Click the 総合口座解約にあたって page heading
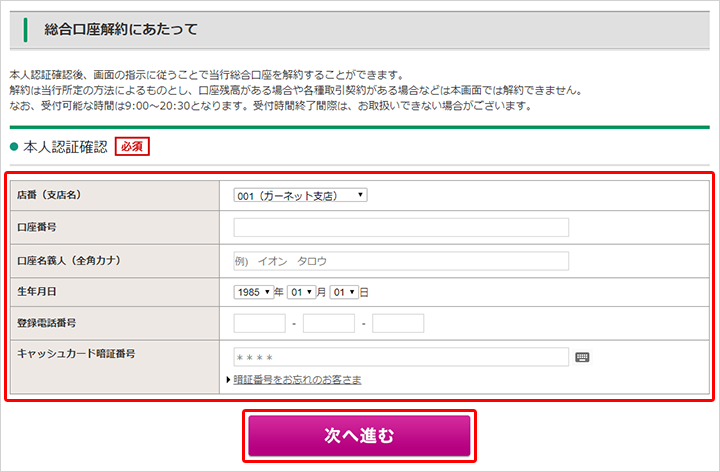 [x=121, y=30]
